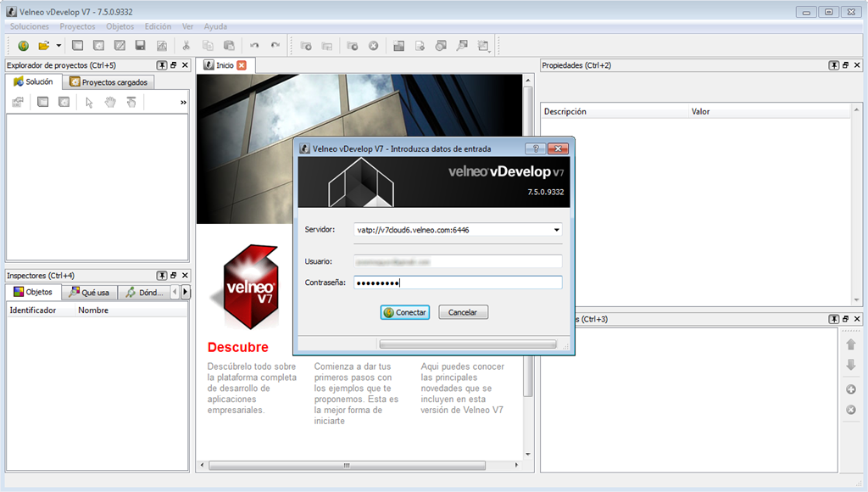The image size is (868, 492).
Task: Select the Objetos inspector tab
Action: 33,292
